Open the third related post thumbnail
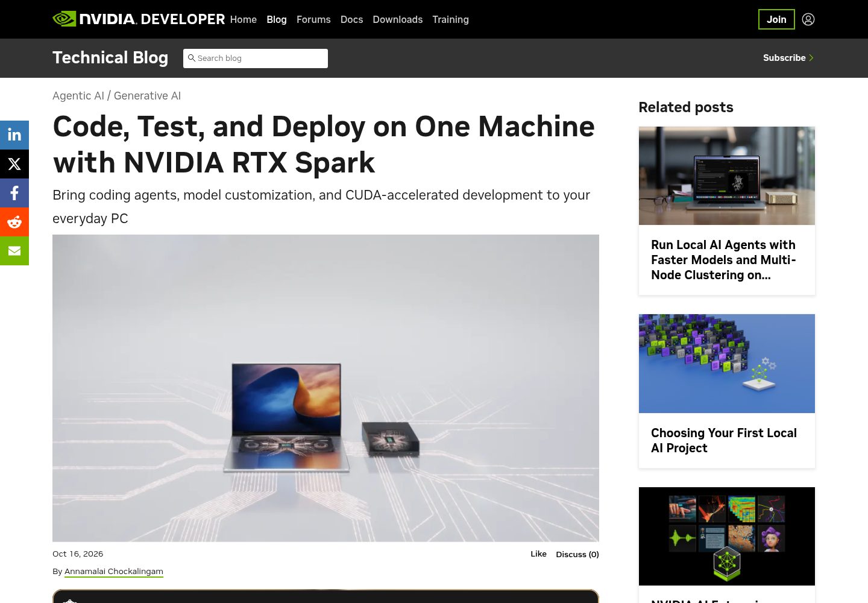This screenshot has height=603, width=868. (727, 536)
